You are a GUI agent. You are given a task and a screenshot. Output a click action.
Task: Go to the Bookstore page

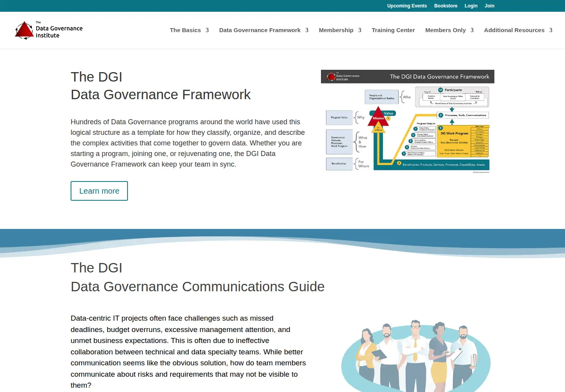[x=446, y=6]
